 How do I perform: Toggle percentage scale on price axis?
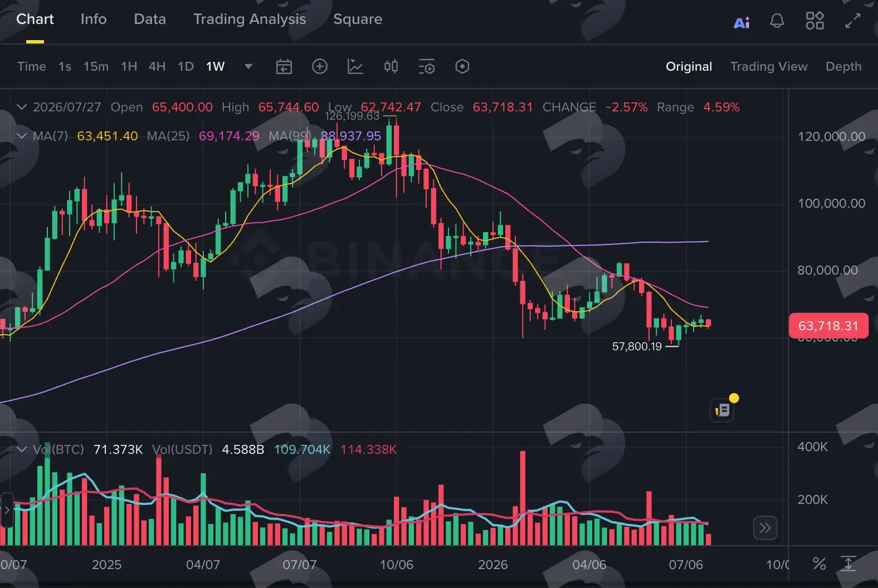[x=820, y=563]
